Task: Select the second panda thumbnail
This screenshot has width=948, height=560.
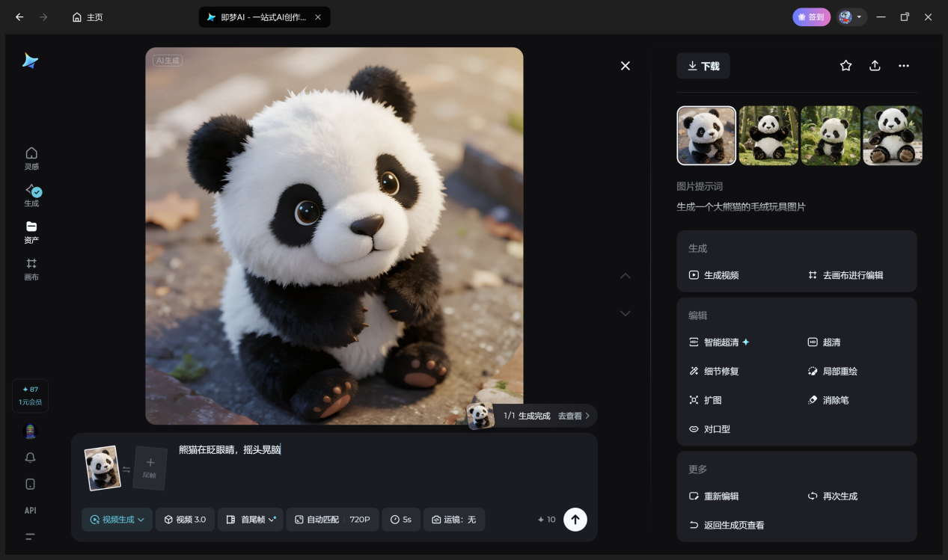Action: tap(768, 135)
